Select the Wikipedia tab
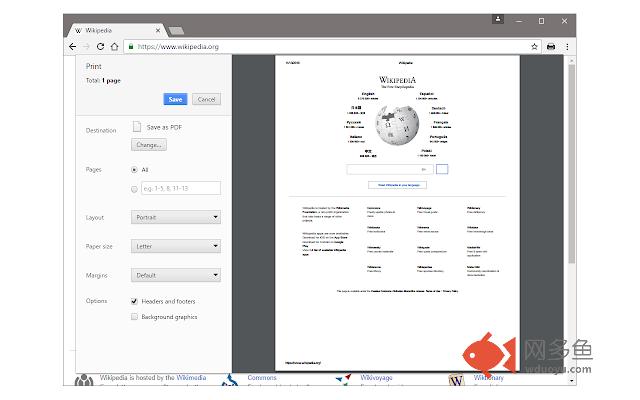The height and width of the screenshot is (400, 640). click(116, 30)
